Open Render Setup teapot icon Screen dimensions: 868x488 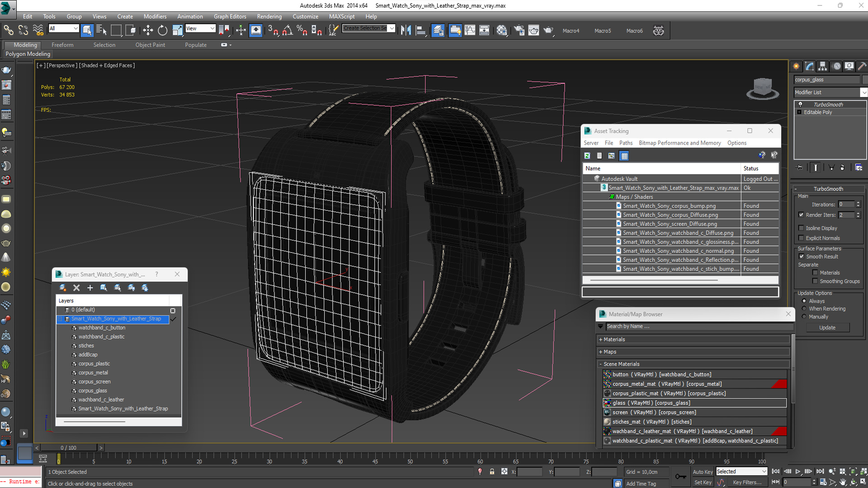[x=519, y=30]
